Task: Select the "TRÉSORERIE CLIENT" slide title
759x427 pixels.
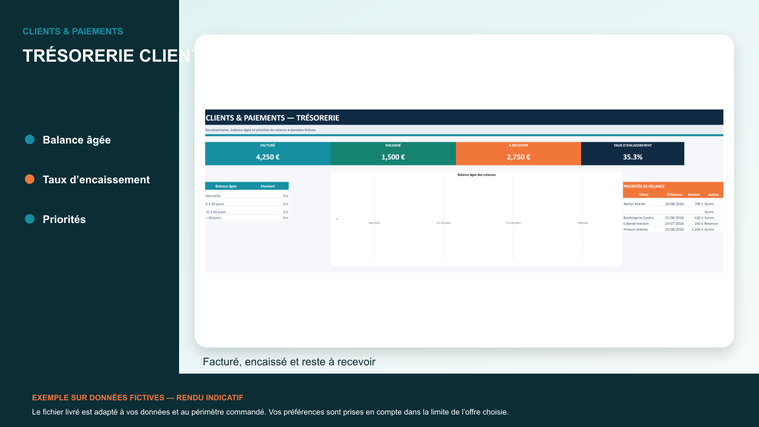Action: (108, 56)
